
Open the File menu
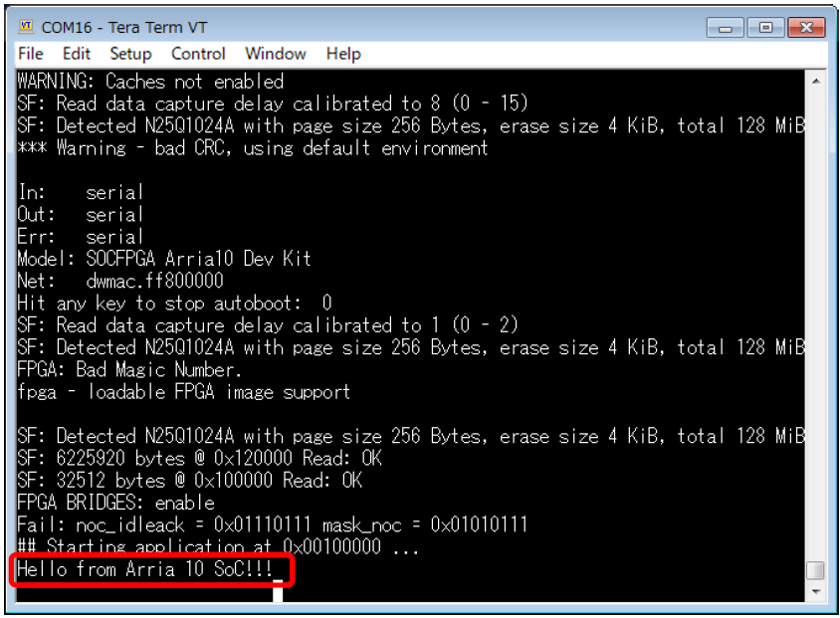[x=30, y=54]
